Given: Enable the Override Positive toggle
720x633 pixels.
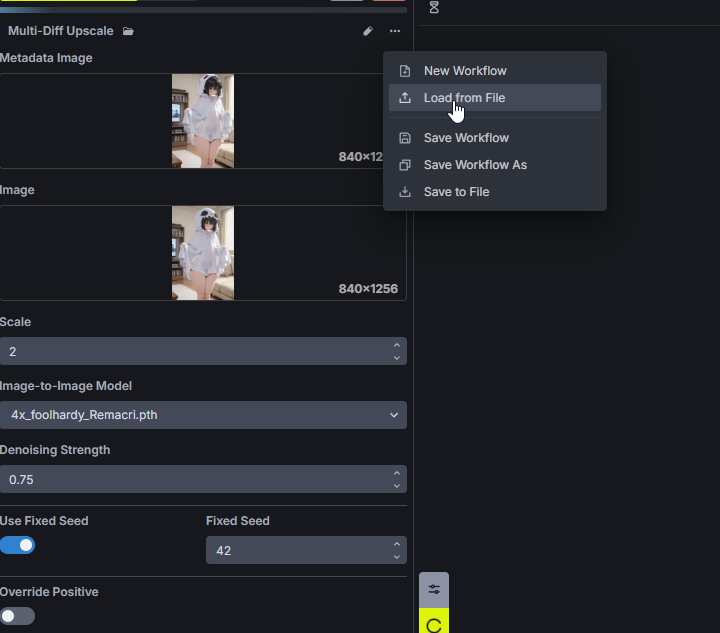Looking at the screenshot, I should (18, 616).
